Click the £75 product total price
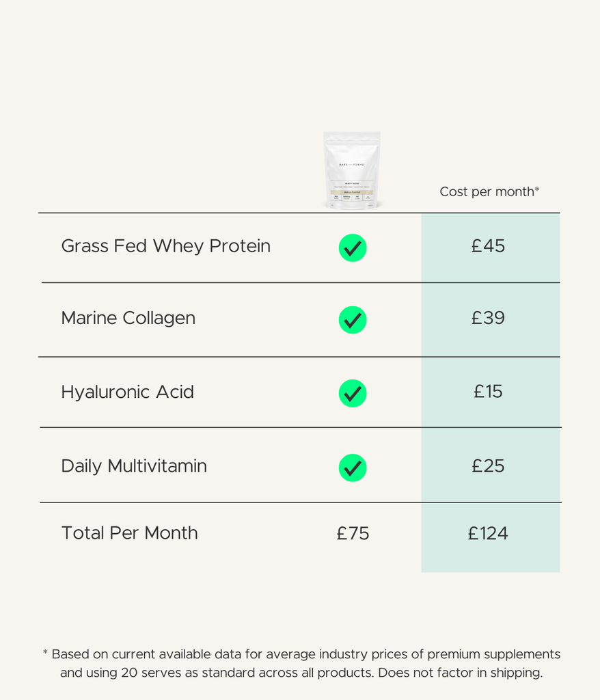The width and height of the screenshot is (600, 700). (x=353, y=533)
